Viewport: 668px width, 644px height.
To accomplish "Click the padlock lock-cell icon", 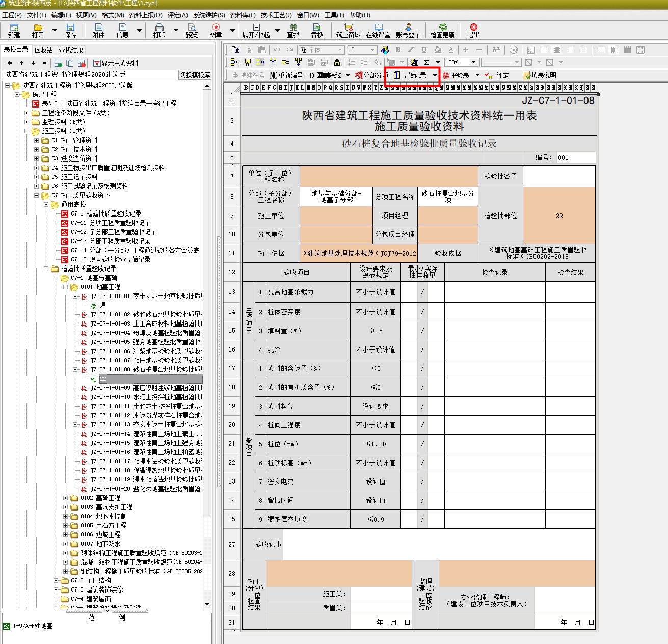I will click(x=337, y=62).
